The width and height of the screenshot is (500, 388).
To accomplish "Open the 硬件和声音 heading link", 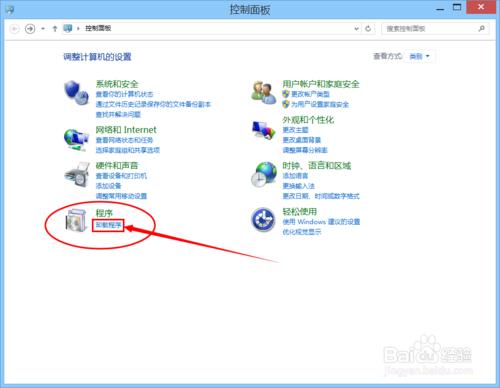I will 117,165.
